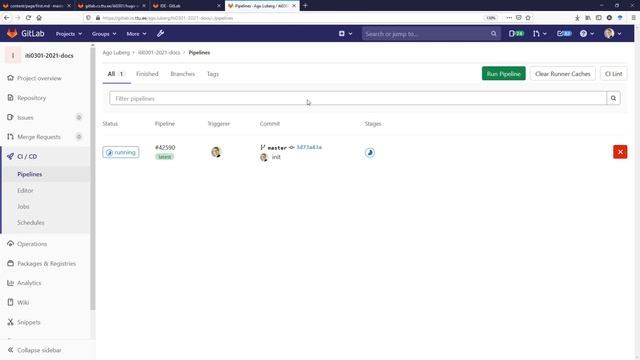Image resolution: width=640 pixels, height=360 pixels.
Task: Click the latest label badge
Action: (164, 157)
